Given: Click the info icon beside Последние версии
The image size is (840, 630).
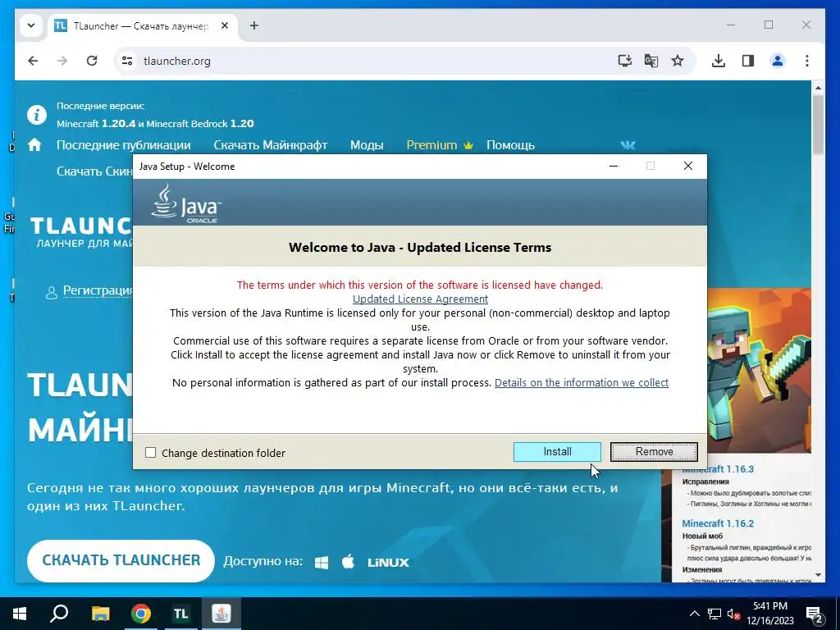Looking at the screenshot, I should [37, 115].
